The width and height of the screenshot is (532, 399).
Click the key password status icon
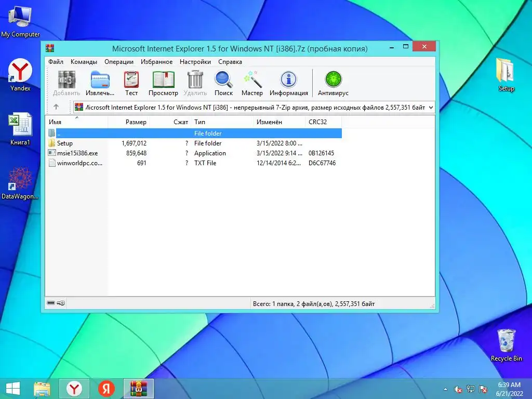[x=61, y=303]
